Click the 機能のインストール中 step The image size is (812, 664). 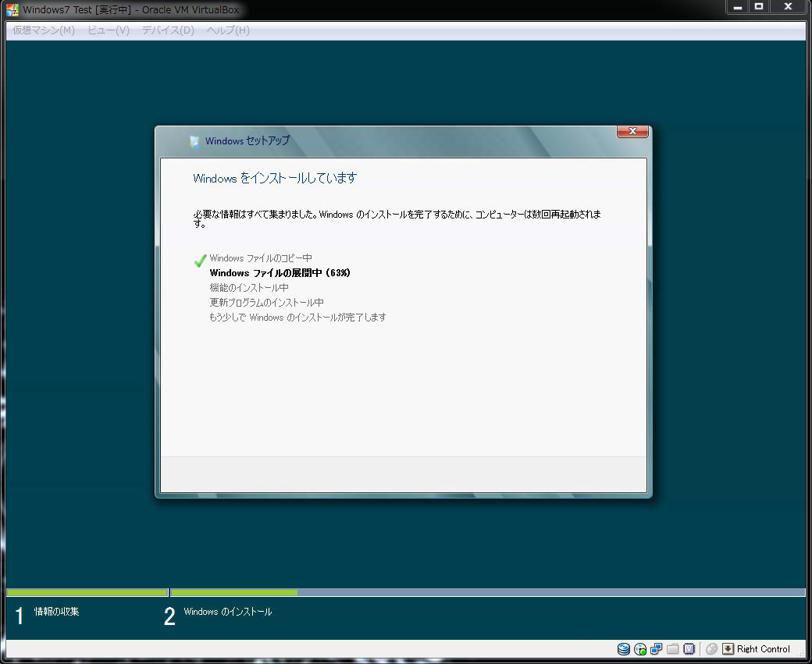249,288
